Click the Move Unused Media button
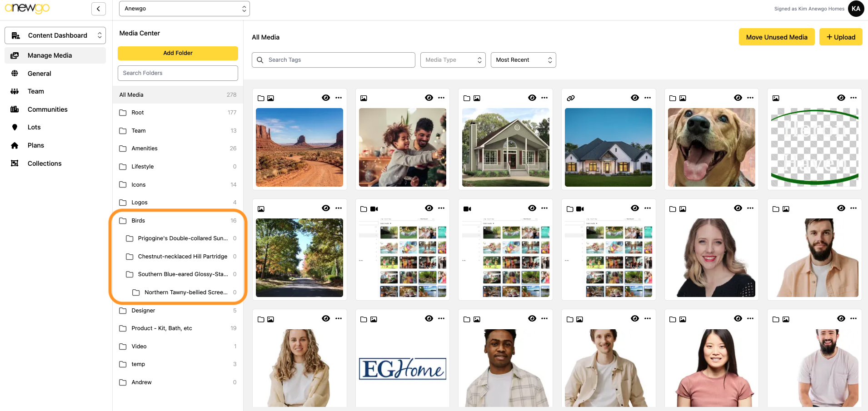Screen dimensions: 868x411 pos(776,37)
